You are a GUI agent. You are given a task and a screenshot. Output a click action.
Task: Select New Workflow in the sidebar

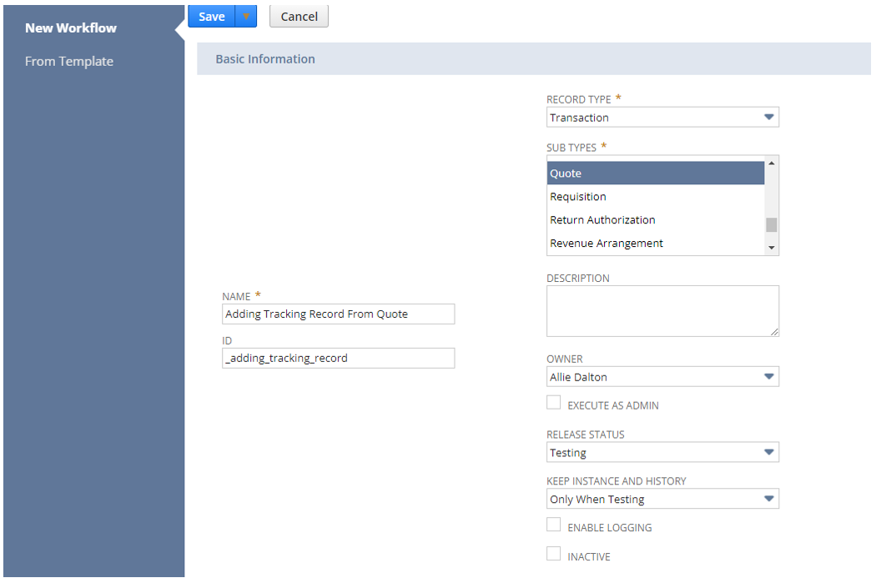pos(71,28)
